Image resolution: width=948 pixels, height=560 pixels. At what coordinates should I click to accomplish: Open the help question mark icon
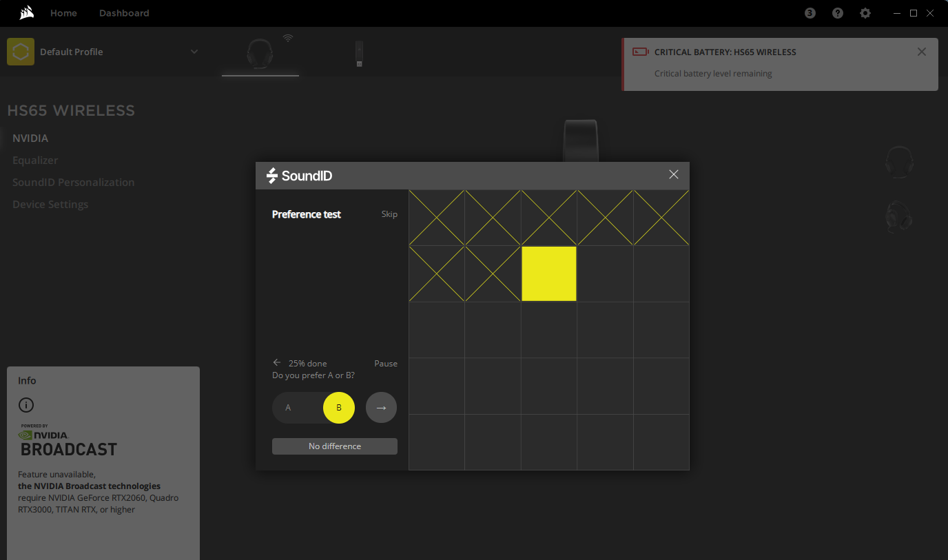[x=838, y=13]
